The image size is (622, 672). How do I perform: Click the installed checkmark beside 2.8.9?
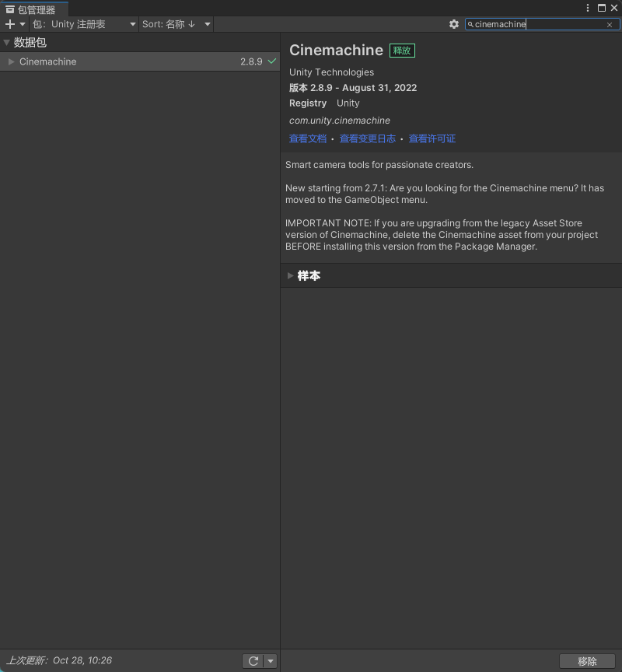click(272, 61)
